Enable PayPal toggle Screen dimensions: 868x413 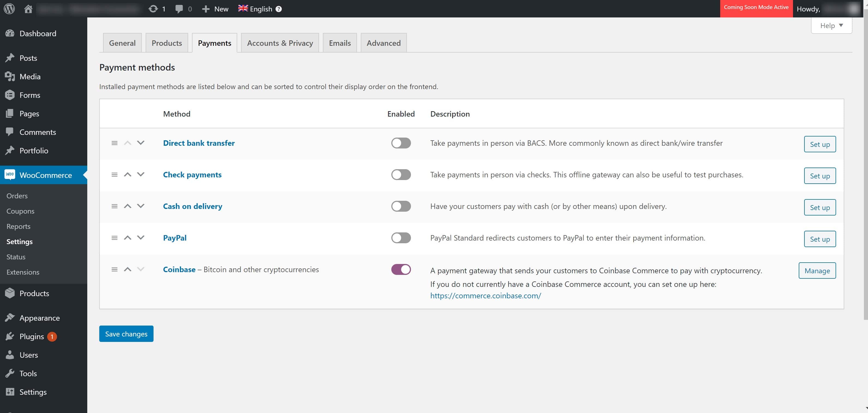coord(401,238)
